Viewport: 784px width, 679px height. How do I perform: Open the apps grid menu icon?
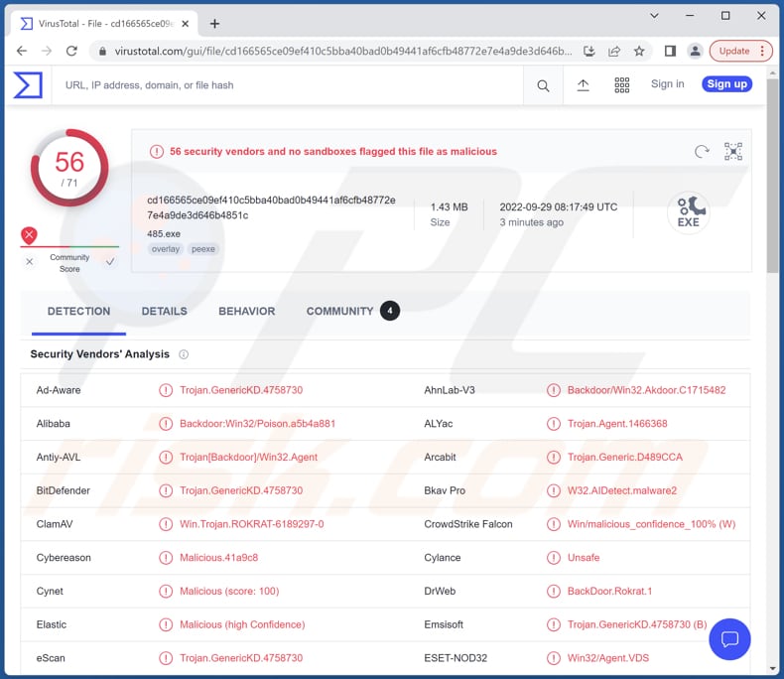(622, 86)
